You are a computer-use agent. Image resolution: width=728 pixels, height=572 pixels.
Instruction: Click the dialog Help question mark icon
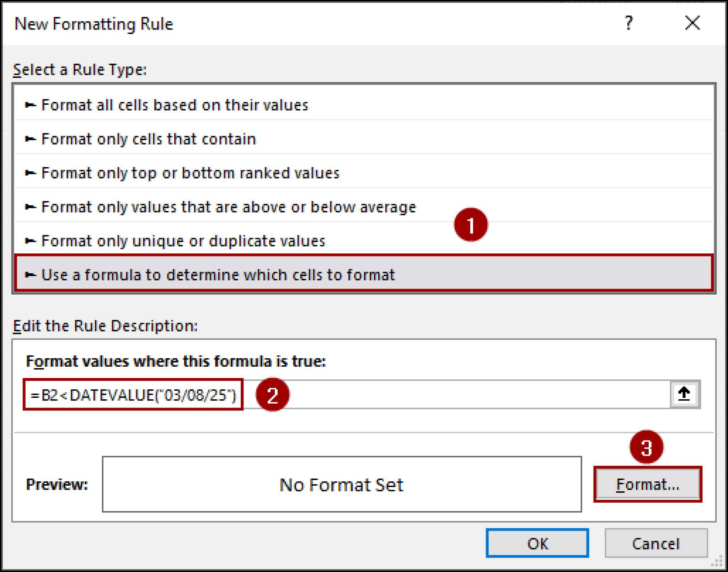629,23
